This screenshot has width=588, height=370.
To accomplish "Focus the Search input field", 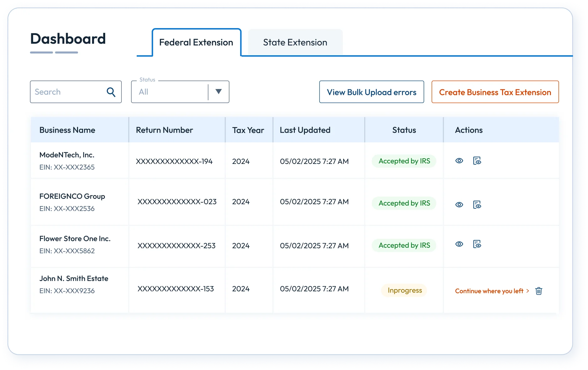I will (76, 92).
